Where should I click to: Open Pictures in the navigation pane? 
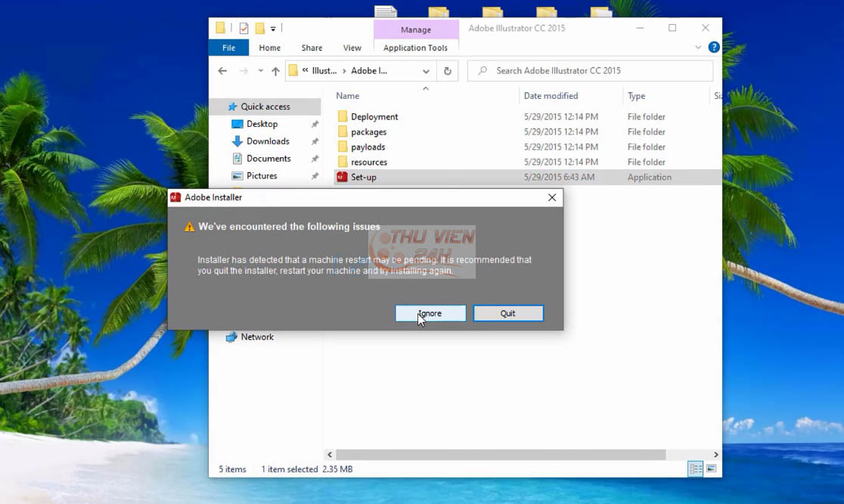(x=262, y=175)
